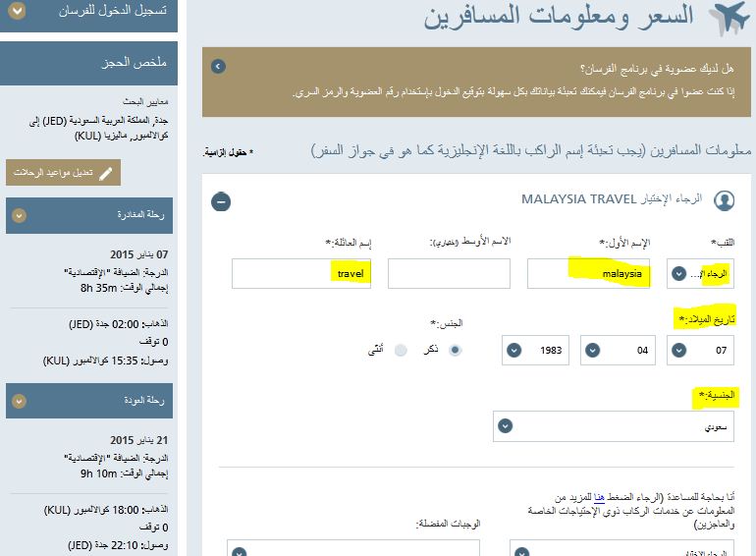Click the empty middle name input field
This screenshot has height=556, width=756.
coord(449,273)
